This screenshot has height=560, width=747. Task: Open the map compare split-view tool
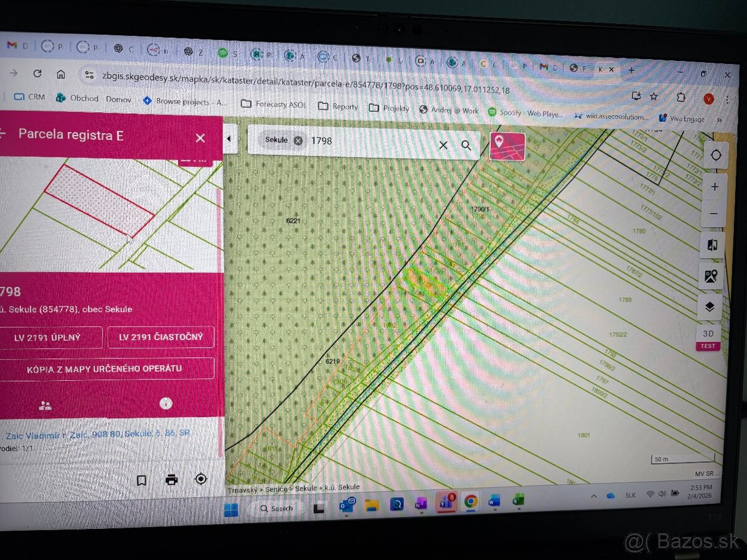point(712,245)
